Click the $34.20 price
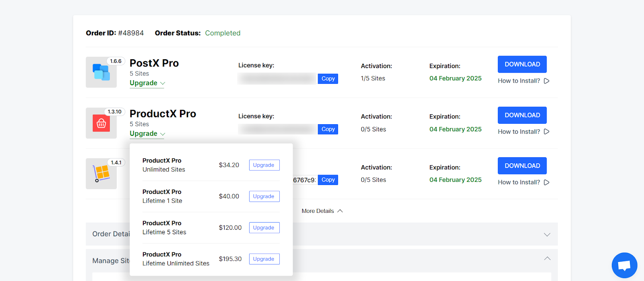 [x=229, y=165]
